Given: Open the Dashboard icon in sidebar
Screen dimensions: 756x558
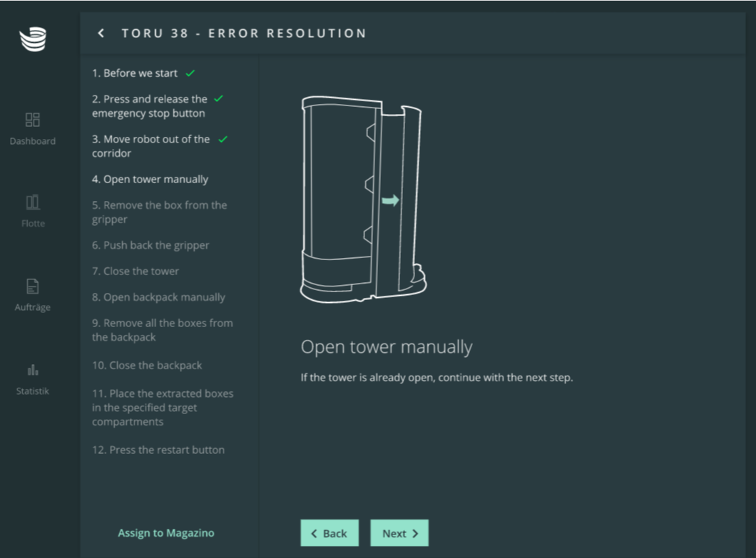Looking at the screenshot, I should (x=33, y=120).
